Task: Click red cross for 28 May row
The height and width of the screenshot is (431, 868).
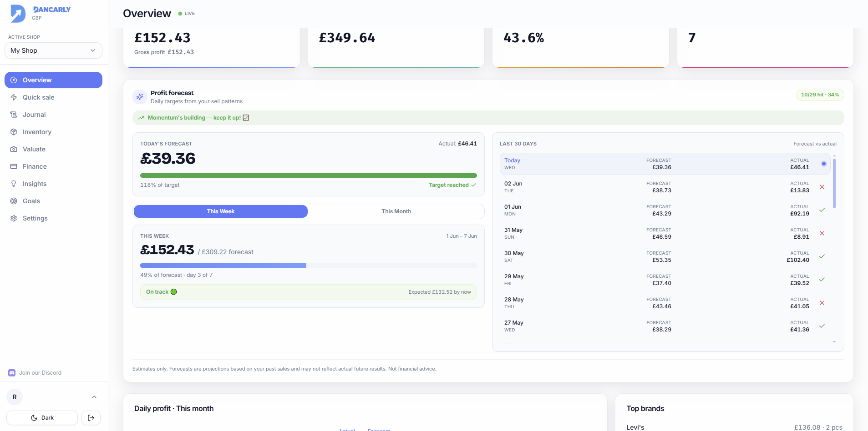Action: [822, 303]
